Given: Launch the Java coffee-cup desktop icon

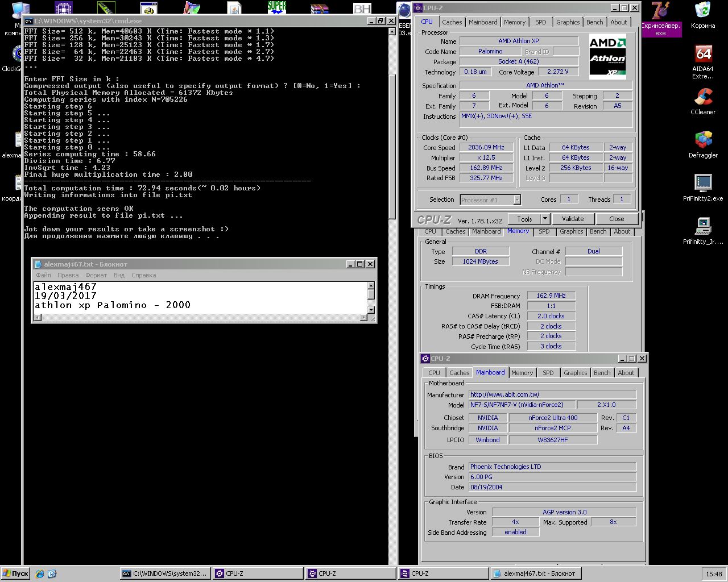Looking at the screenshot, I should (234, 8).
